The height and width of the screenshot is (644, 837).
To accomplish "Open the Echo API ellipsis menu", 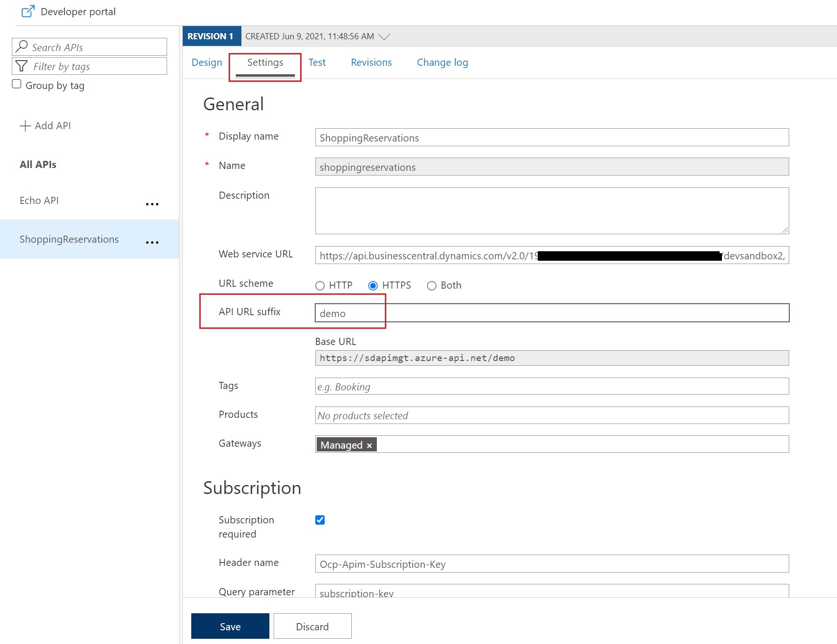I will click(152, 204).
